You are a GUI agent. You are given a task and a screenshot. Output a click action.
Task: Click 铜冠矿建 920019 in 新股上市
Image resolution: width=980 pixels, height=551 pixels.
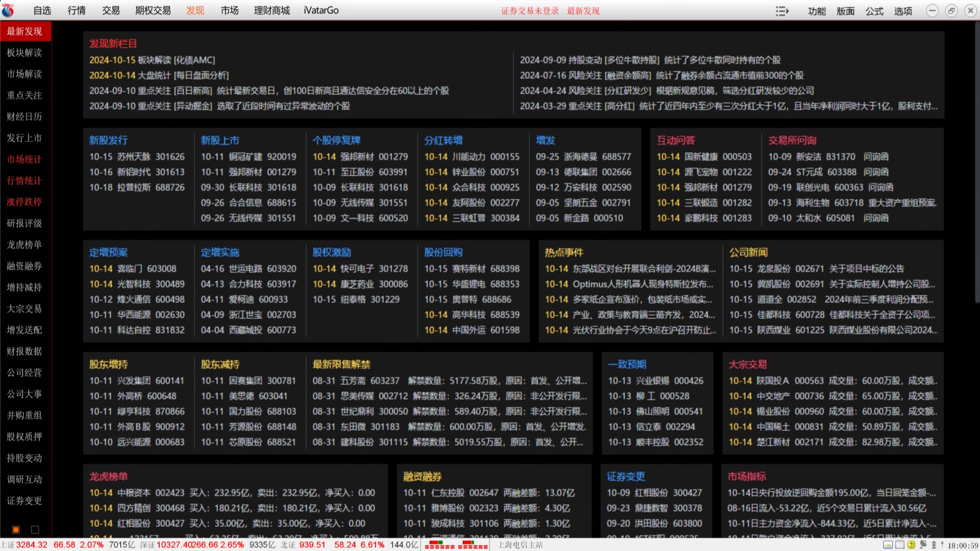tap(249, 157)
